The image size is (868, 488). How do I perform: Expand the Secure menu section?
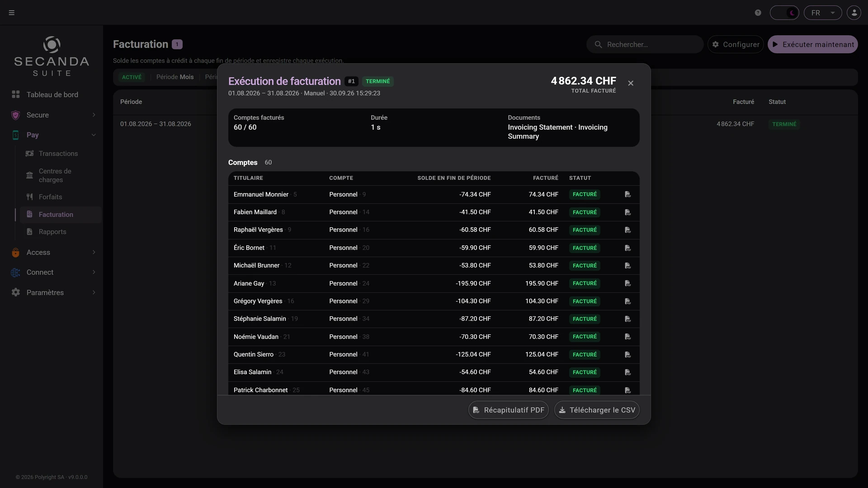[x=53, y=115]
